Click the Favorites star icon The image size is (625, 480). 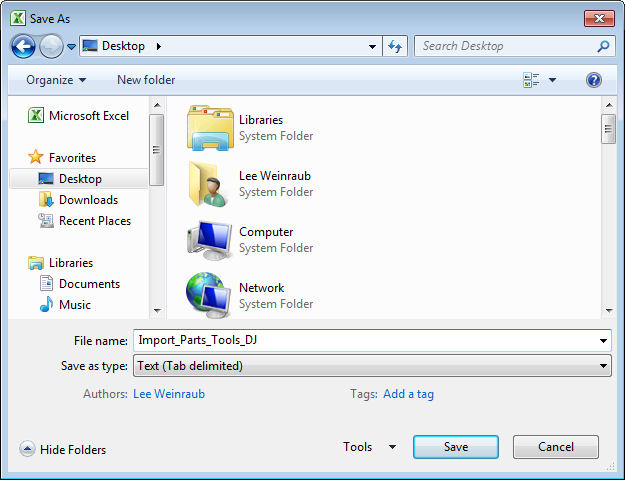(x=35, y=157)
